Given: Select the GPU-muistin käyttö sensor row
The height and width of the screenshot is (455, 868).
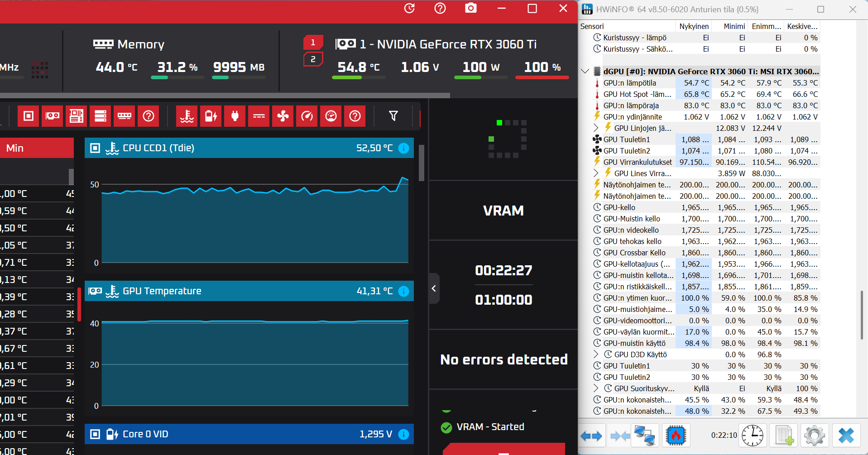Looking at the screenshot, I should [x=706, y=343].
